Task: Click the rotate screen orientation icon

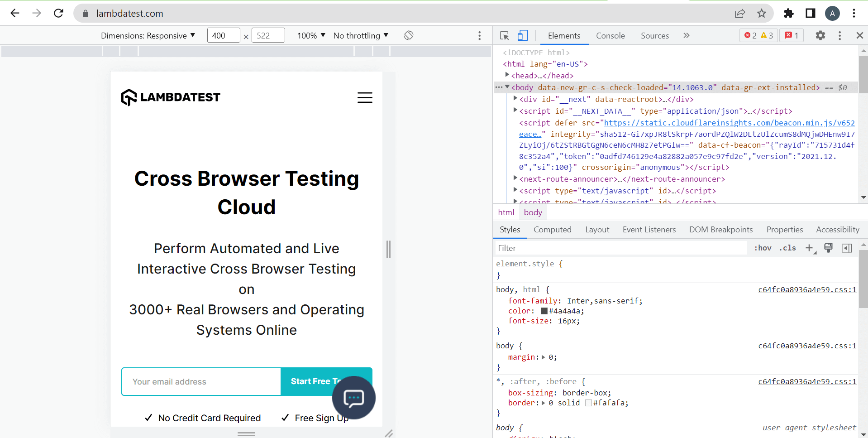Action: tap(409, 35)
